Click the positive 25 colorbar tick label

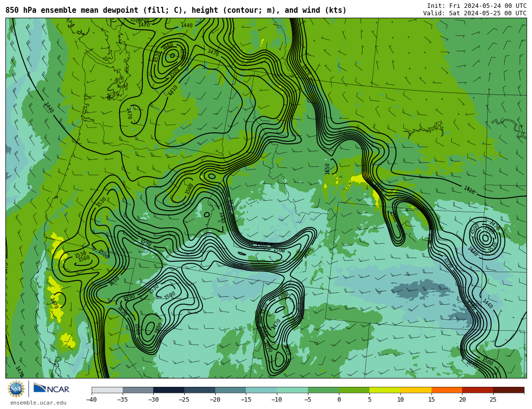[493, 400]
